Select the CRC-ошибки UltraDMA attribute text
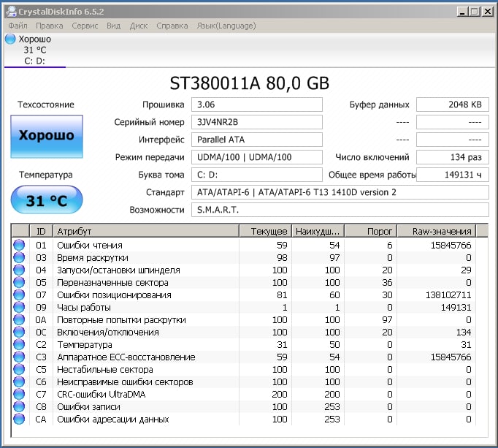Screen dimensions: 498x448 pyautogui.click(x=101, y=394)
